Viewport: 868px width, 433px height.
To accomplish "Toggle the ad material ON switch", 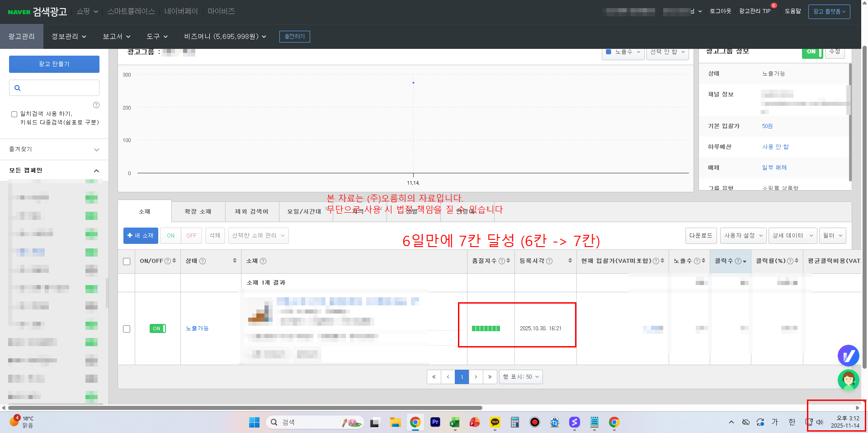I will click(158, 328).
